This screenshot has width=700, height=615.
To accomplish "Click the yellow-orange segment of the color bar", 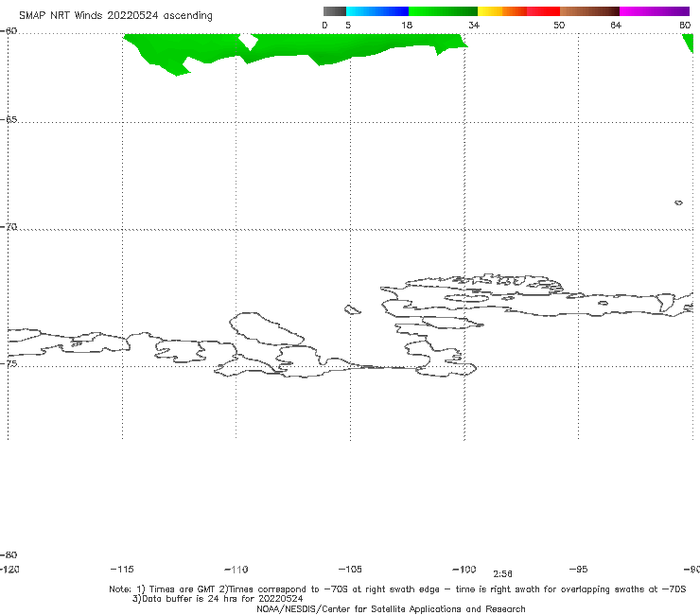I will pos(502,11).
